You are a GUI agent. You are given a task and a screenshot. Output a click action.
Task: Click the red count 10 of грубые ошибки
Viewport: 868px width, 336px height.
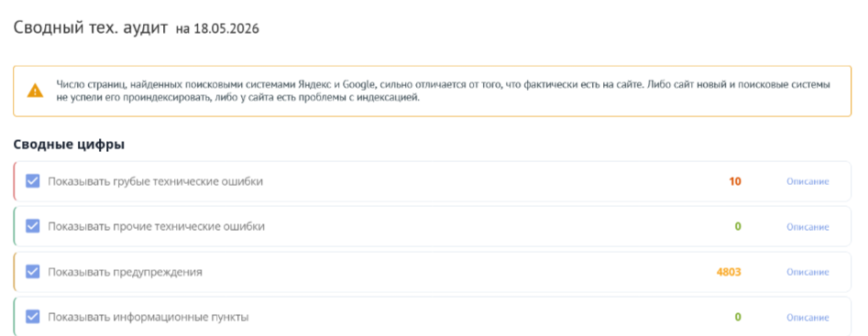click(735, 181)
